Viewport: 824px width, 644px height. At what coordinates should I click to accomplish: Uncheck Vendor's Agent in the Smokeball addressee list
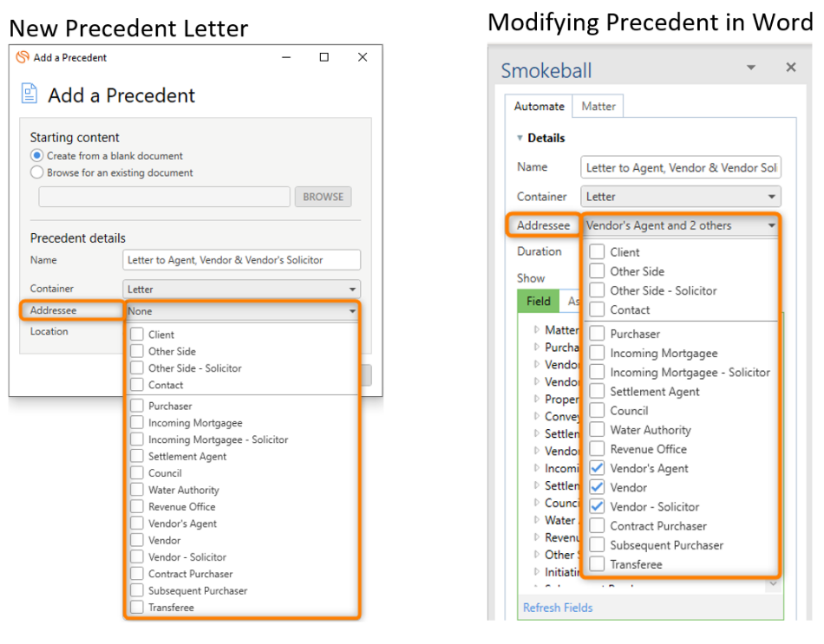(597, 468)
